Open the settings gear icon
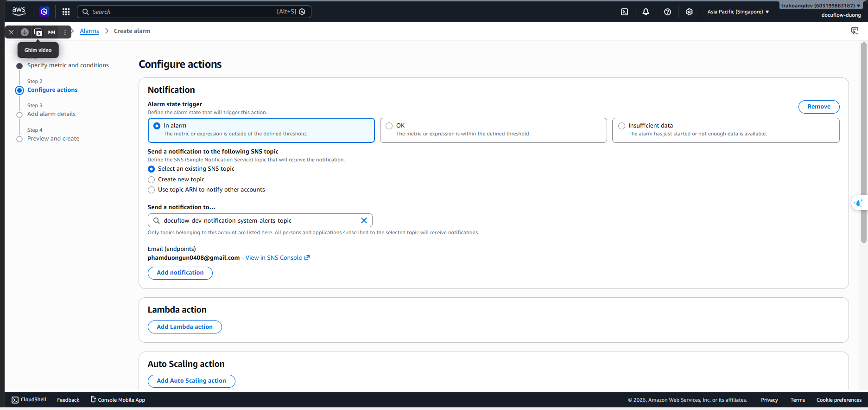 (689, 12)
